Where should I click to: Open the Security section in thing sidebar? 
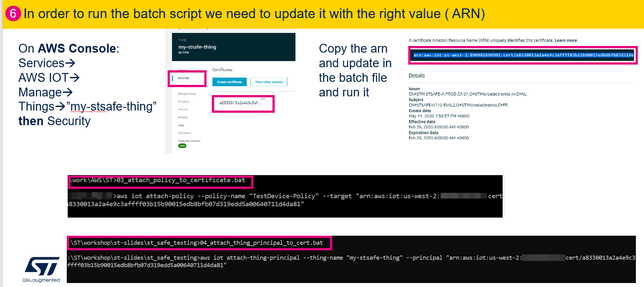click(184, 78)
